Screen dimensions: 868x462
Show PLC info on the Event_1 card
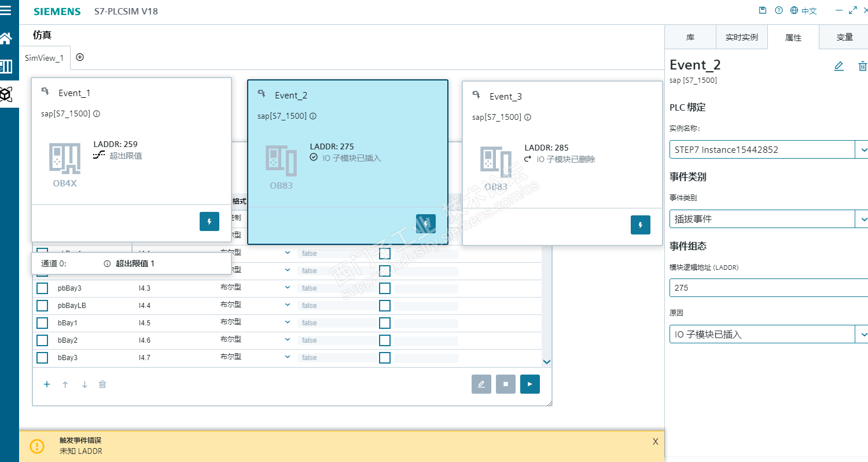tap(97, 113)
